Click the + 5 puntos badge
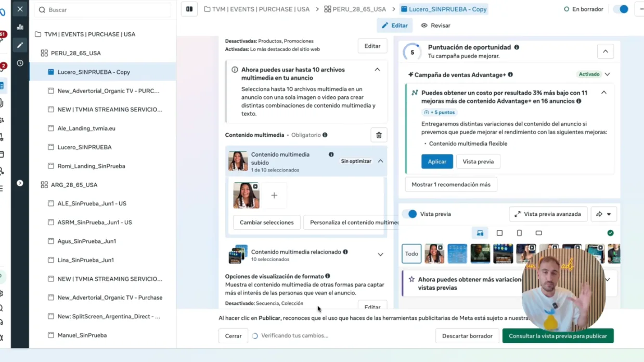Viewport: 644px width, 362px height. [x=440, y=112]
